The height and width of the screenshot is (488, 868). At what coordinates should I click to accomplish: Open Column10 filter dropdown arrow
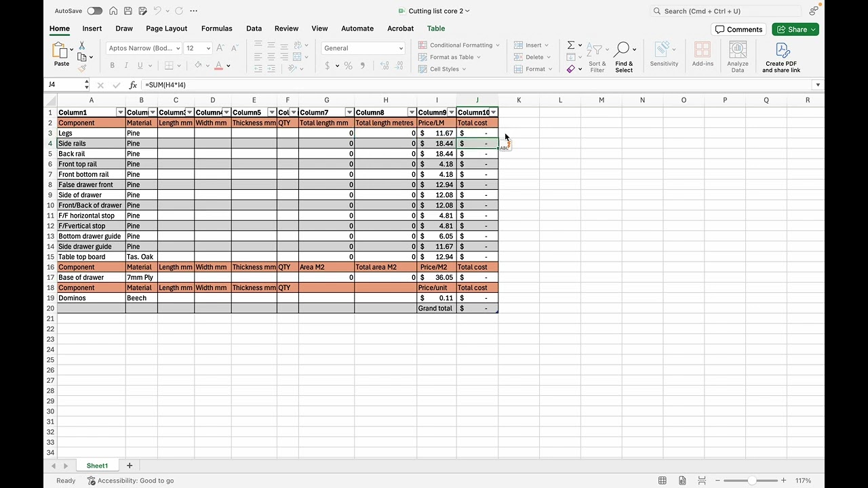tap(494, 113)
